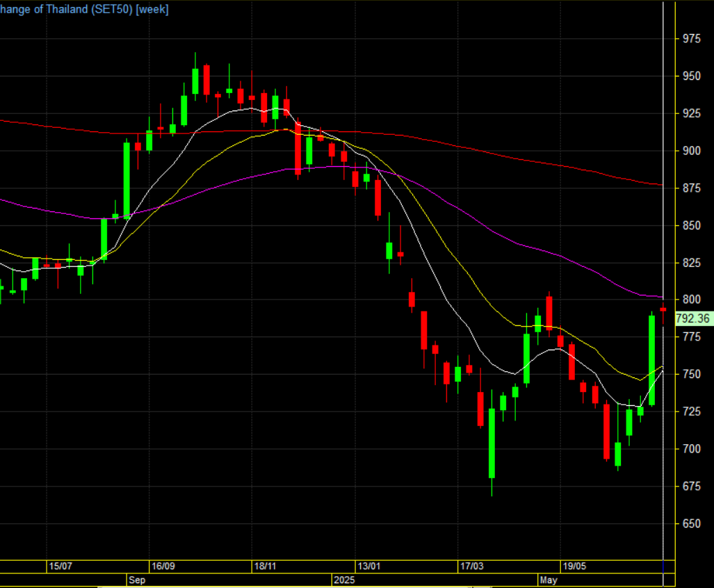Image resolution: width=714 pixels, height=588 pixels.
Task: Select the 900 price axis label
Action: [x=692, y=151]
